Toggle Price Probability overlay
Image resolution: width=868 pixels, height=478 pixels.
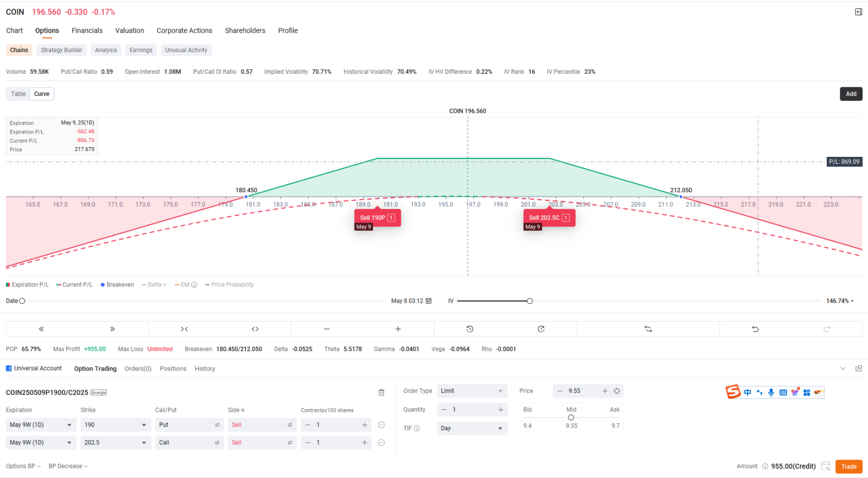click(229, 284)
